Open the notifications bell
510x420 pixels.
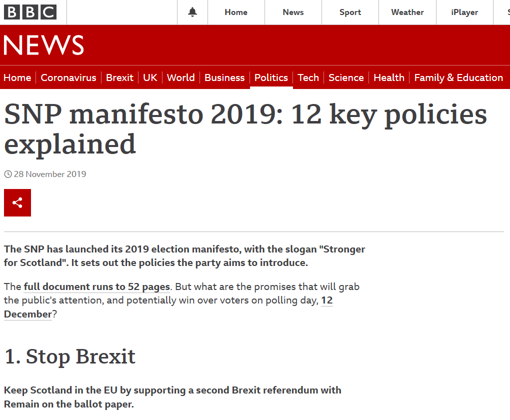[192, 12]
